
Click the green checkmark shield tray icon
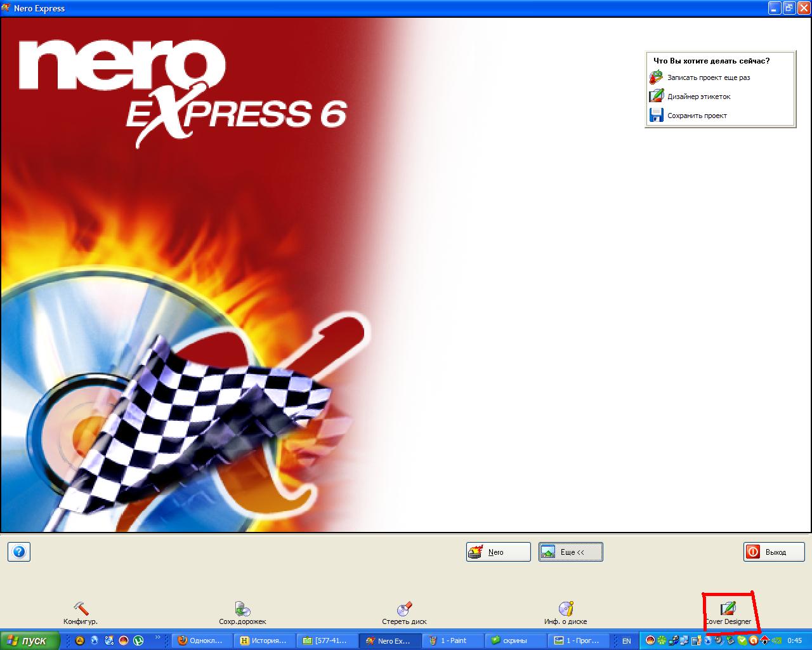(742, 640)
